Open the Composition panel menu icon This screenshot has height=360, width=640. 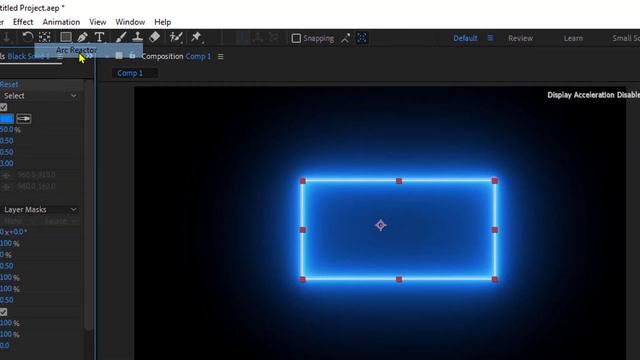pos(220,56)
